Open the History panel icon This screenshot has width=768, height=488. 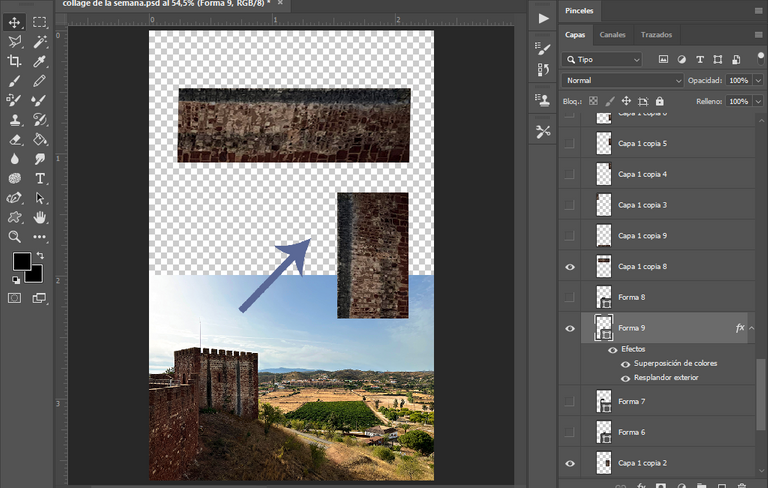543,70
